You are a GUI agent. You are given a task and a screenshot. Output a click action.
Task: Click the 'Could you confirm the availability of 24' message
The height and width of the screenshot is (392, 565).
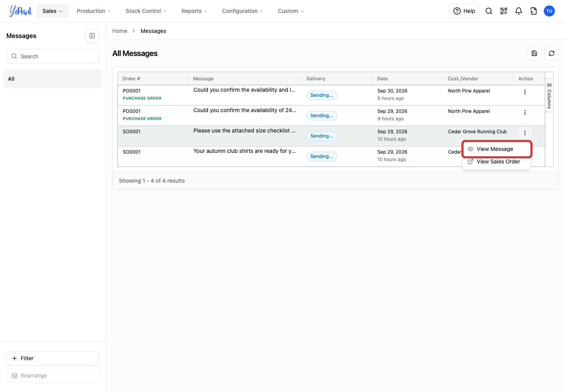pyautogui.click(x=245, y=110)
